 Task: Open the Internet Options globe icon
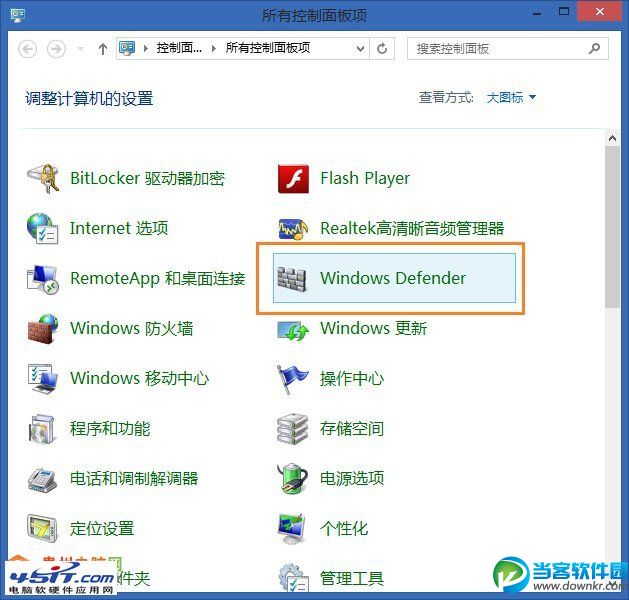click(x=43, y=229)
